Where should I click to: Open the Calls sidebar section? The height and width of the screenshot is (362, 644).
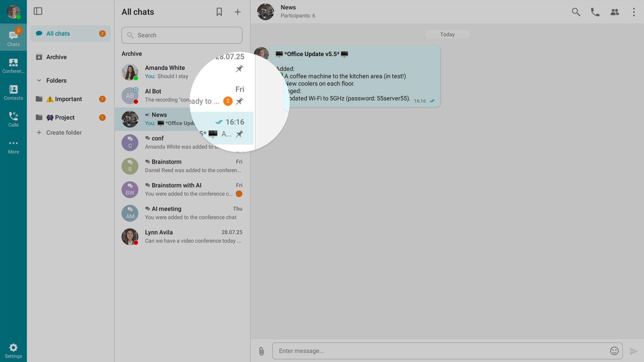(x=13, y=119)
